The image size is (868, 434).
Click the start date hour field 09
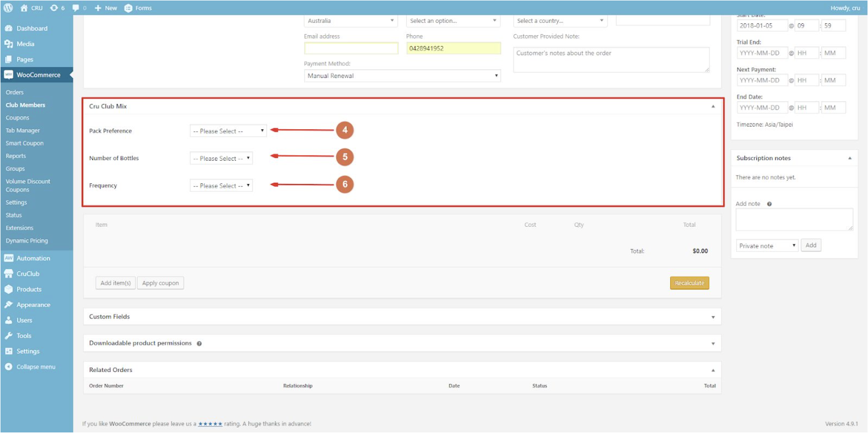(807, 25)
